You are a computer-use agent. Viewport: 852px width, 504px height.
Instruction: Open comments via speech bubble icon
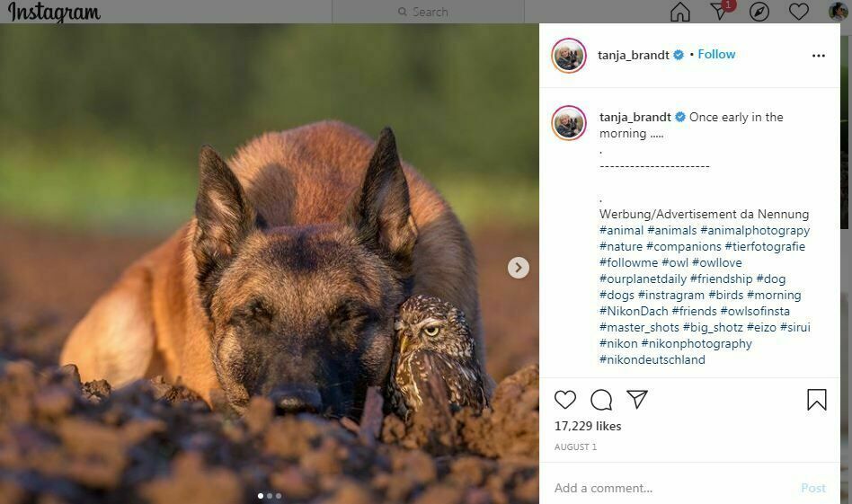(x=601, y=400)
